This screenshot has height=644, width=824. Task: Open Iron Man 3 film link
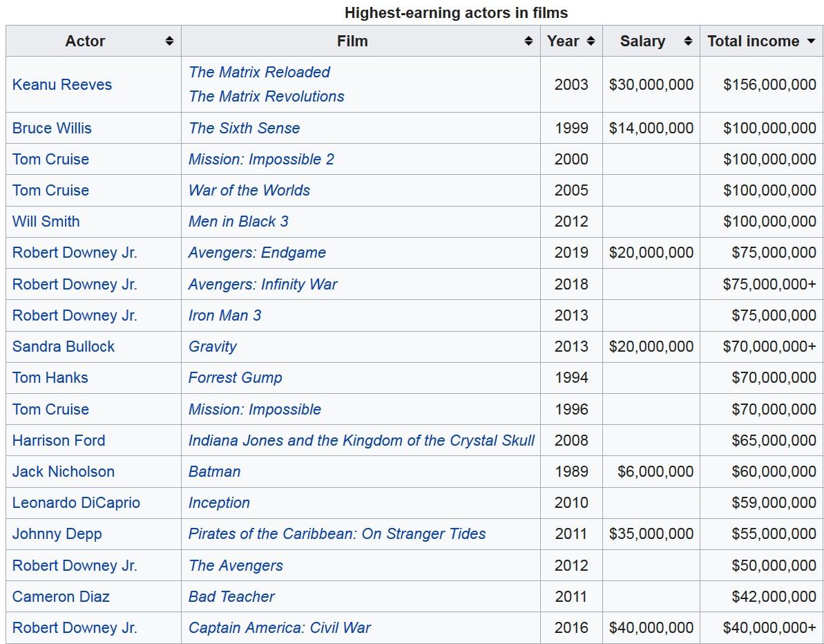(x=225, y=315)
